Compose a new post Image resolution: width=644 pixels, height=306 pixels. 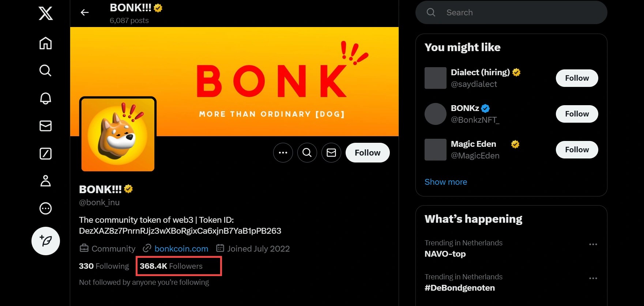(x=46, y=241)
